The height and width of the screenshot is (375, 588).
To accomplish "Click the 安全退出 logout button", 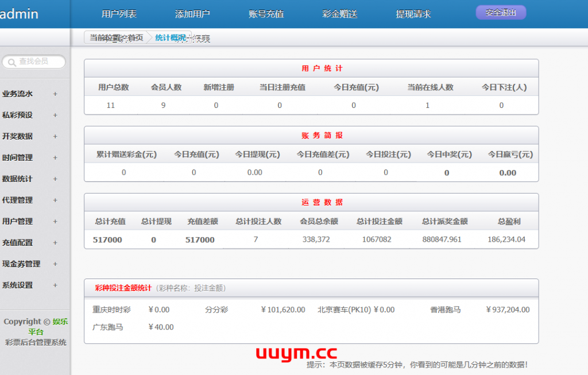I will 501,13.
